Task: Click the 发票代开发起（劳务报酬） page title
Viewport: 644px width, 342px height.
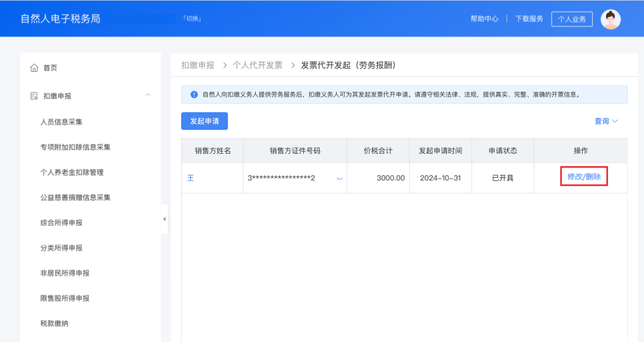Action: (348, 66)
